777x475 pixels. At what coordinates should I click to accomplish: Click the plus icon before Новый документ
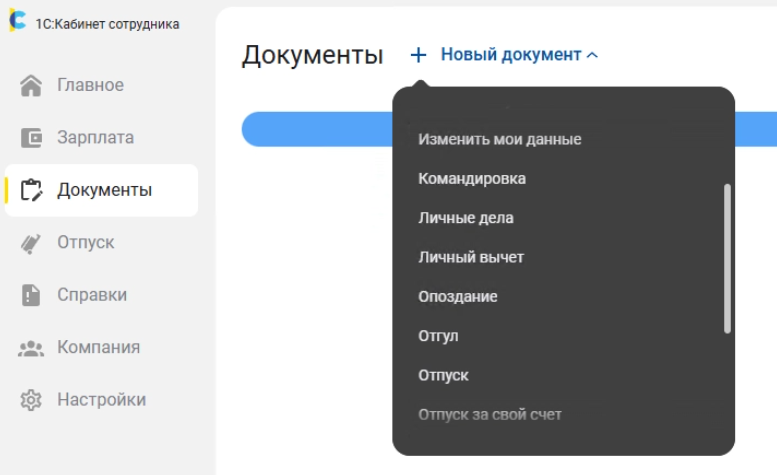click(x=418, y=55)
